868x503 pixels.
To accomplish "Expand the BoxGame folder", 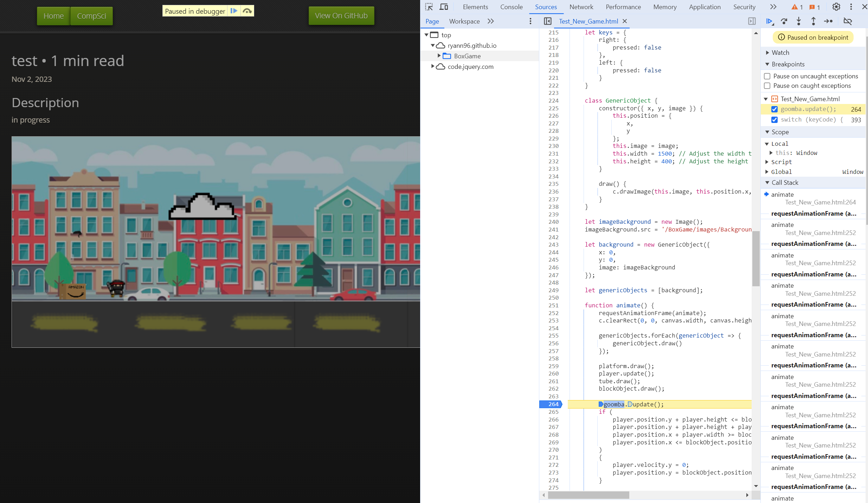I will click(439, 56).
